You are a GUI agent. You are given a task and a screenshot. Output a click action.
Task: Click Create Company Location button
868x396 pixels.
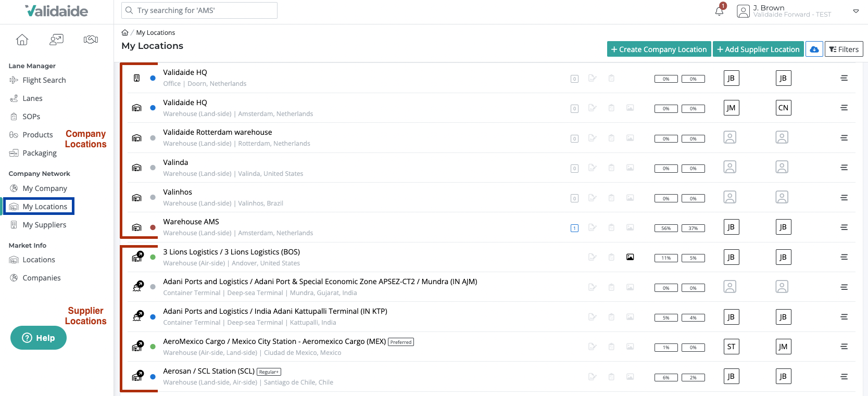[659, 49]
